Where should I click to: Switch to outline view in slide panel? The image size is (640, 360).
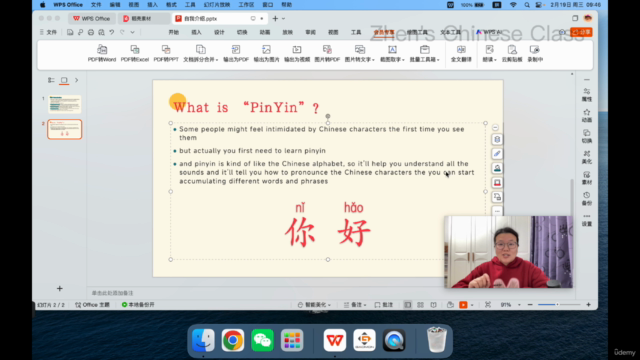click(x=51, y=80)
